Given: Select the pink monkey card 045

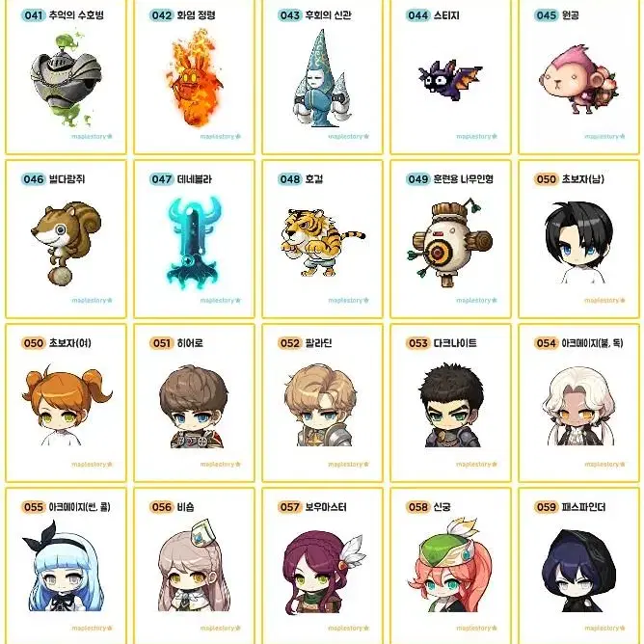Looking at the screenshot, I should tap(578, 77).
